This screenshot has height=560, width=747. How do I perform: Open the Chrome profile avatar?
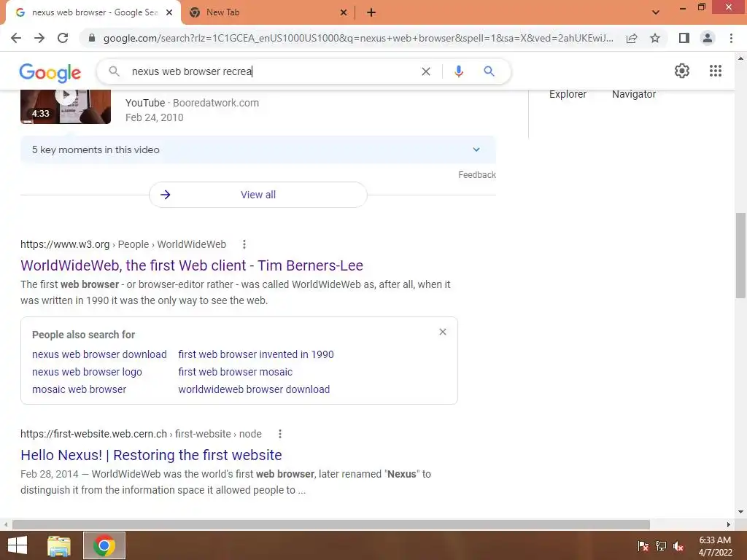pyautogui.click(x=708, y=38)
